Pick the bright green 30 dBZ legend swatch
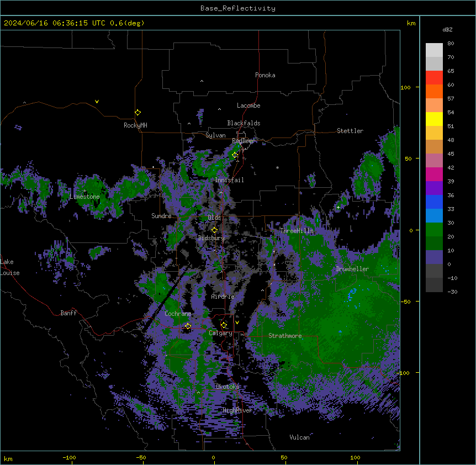Image resolution: width=476 pixels, height=465 pixels. (434, 230)
